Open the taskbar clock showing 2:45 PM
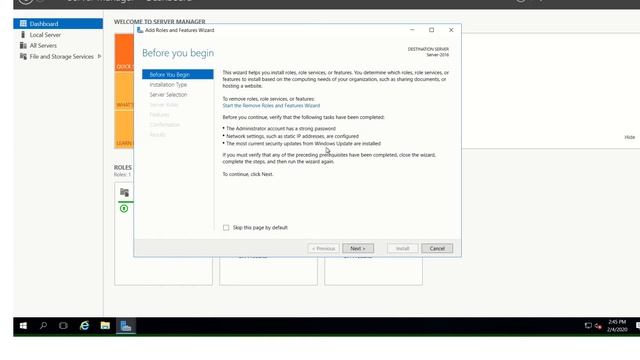Screen dimensions: 640x360 (617, 326)
